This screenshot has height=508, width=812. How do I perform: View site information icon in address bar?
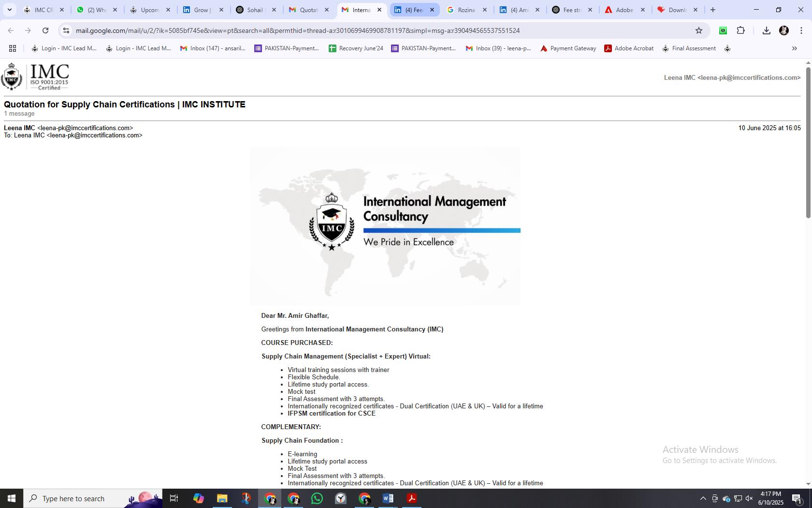66,30
